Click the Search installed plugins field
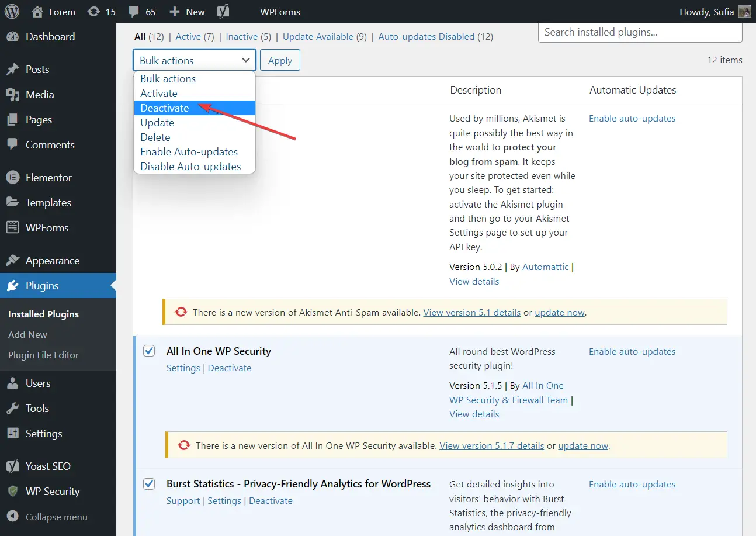Image resolution: width=756 pixels, height=536 pixels. click(640, 32)
